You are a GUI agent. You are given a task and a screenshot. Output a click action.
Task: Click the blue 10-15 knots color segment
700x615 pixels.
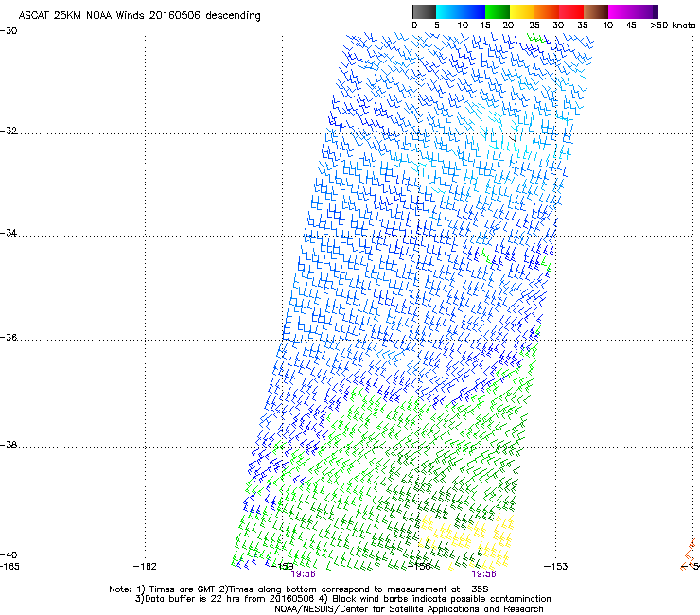pyautogui.click(x=473, y=11)
